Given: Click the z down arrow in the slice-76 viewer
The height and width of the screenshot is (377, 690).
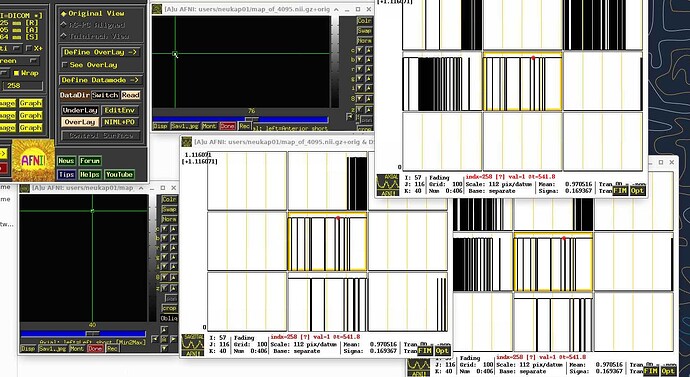Looking at the screenshot, I should [x=360, y=109].
